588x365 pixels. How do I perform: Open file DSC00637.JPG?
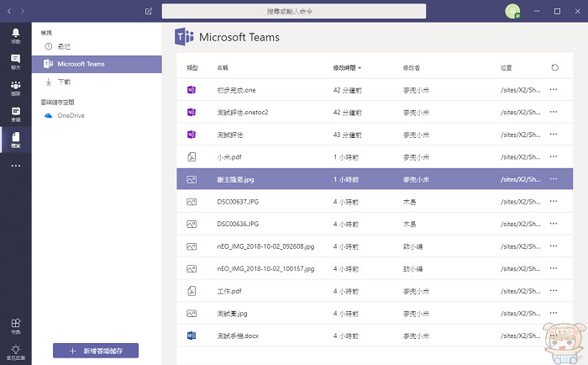click(x=238, y=202)
